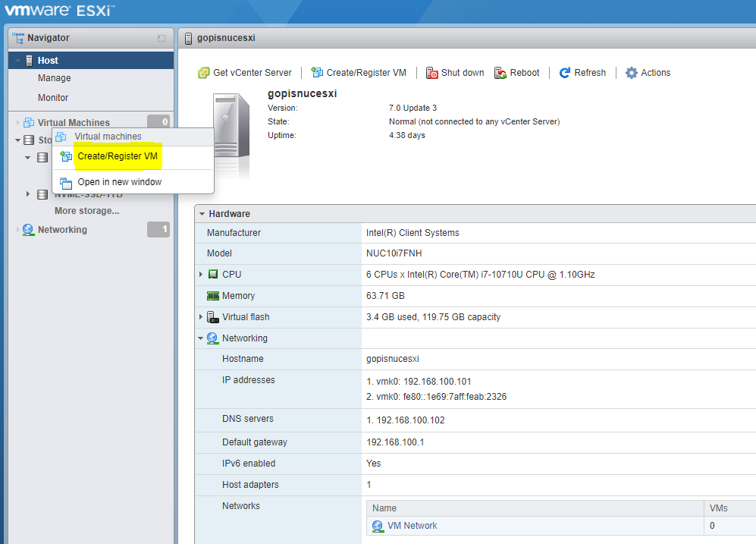Click the Refresh button
This screenshot has width=756, height=544.
tap(582, 73)
